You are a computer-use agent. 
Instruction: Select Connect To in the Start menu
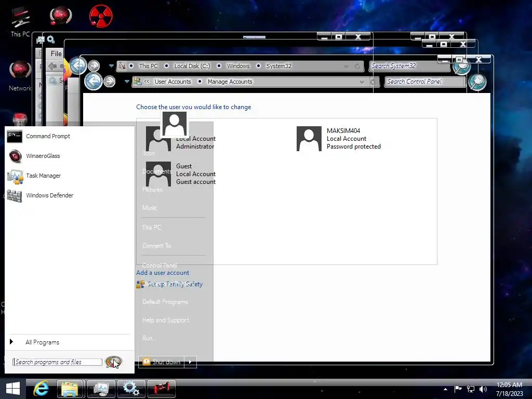pos(156,245)
